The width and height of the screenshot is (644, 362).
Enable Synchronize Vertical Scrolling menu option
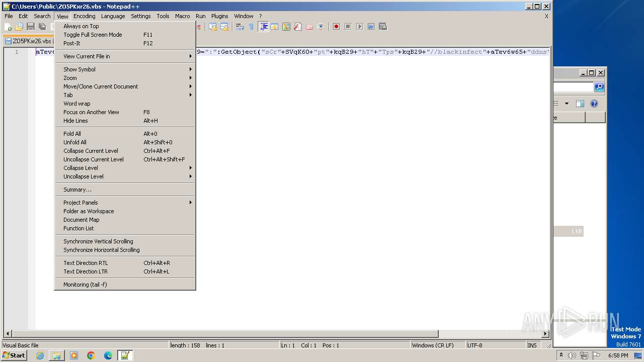pos(125,241)
